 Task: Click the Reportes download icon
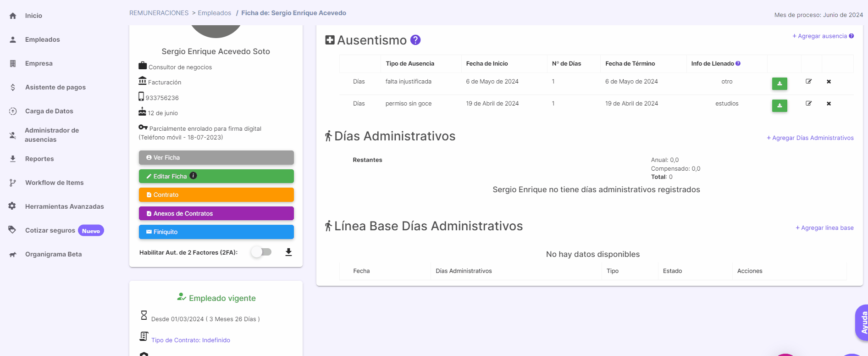tap(13, 159)
